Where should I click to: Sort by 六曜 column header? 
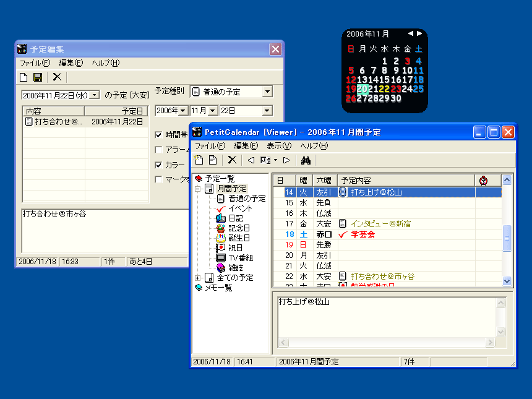pyautogui.click(x=325, y=181)
